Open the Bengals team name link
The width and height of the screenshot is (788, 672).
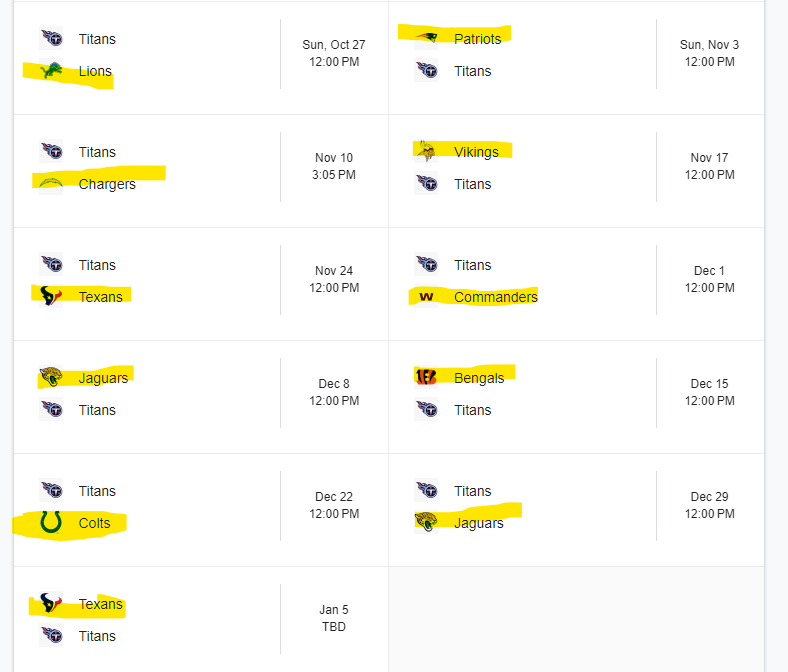[479, 378]
